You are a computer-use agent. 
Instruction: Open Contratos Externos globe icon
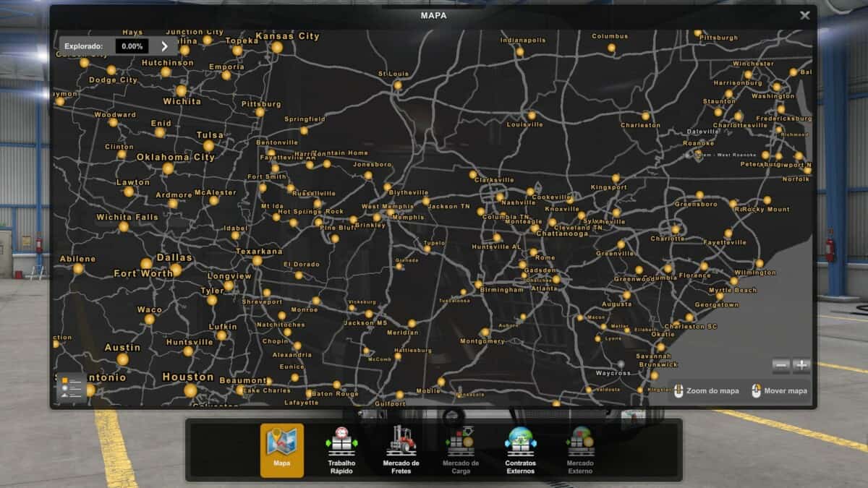point(521,442)
